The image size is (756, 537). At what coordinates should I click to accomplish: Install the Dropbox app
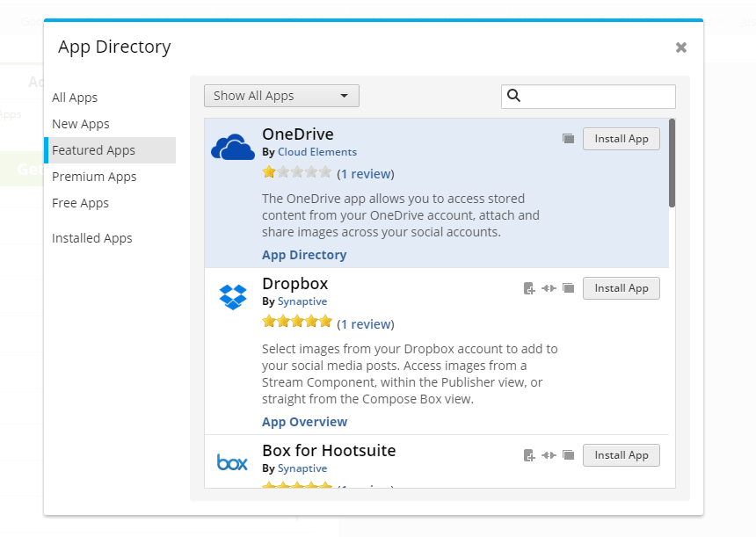click(621, 288)
